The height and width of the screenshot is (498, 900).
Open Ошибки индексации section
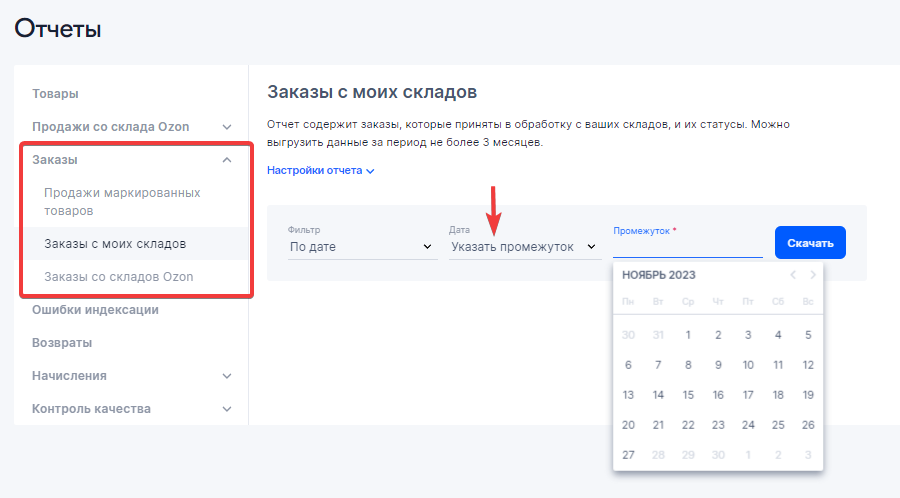[x=95, y=310]
